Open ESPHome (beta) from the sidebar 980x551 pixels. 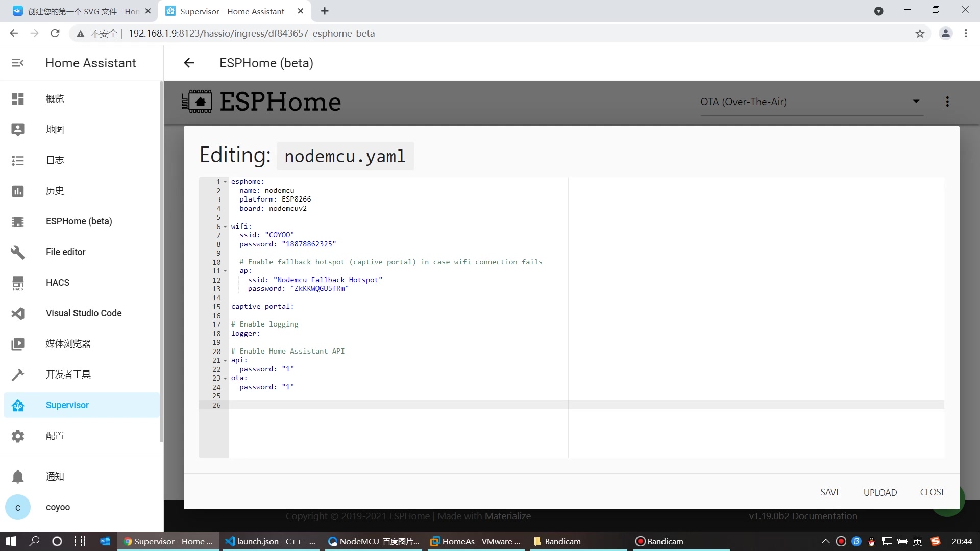pyautogui.click(x=82, y=221)
